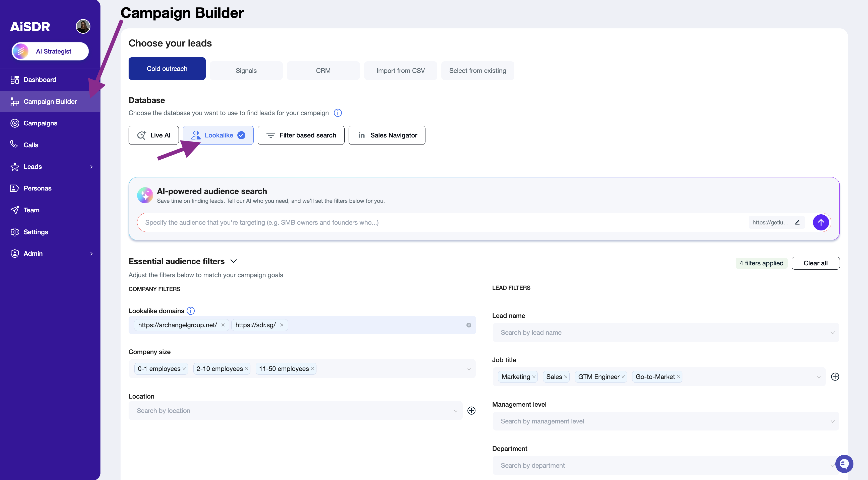Open the Dashboard sidebar item

[50, 80]
